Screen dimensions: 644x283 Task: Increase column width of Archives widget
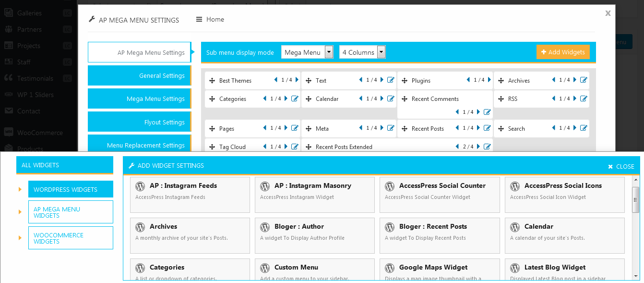[x=575, y=80]
